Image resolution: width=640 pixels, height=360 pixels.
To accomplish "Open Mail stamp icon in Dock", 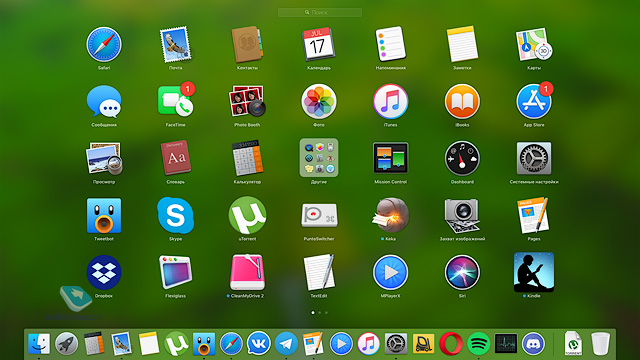I will [x=122, y=344].
